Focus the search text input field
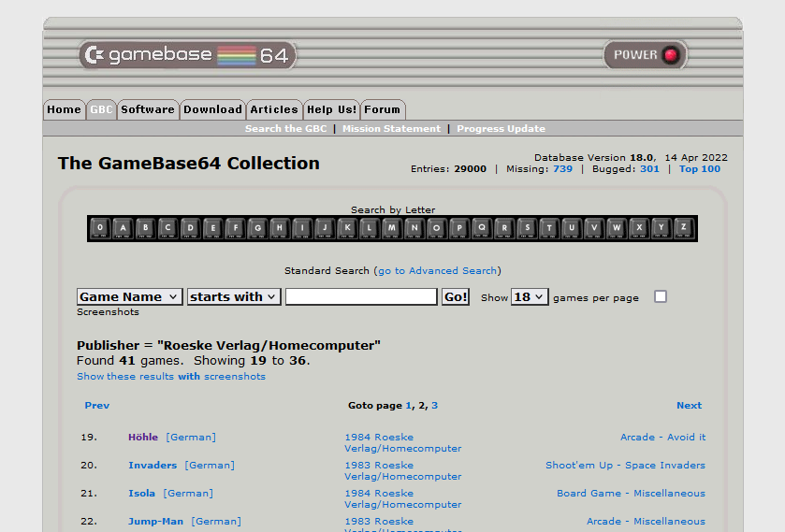 (x=361, y=296)
